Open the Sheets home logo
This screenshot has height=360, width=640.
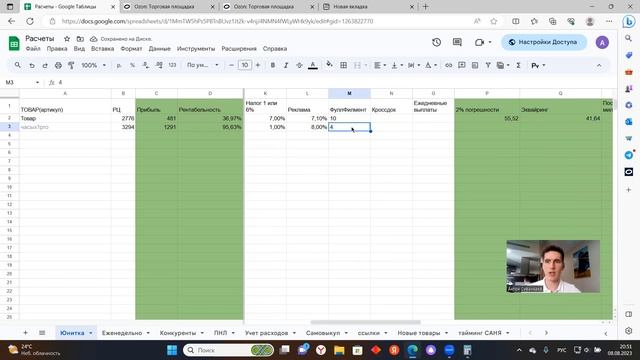[14, 43]
